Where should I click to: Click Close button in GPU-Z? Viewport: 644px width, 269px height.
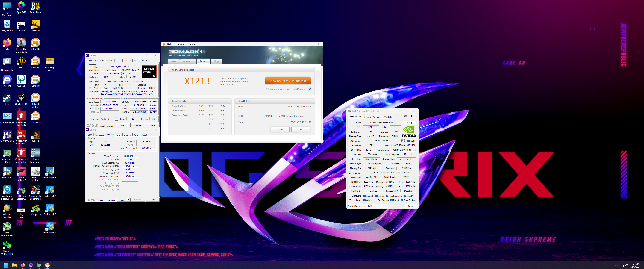tap(410, 206)
